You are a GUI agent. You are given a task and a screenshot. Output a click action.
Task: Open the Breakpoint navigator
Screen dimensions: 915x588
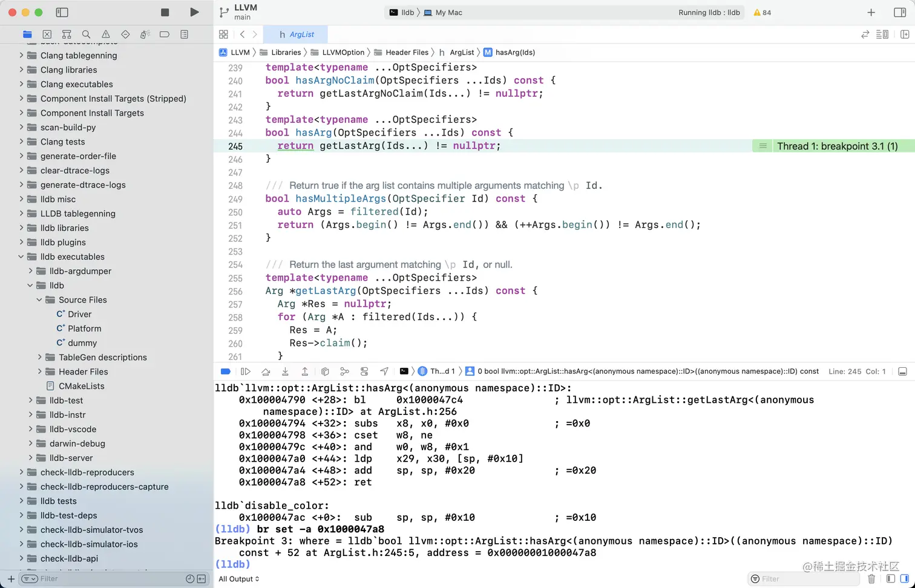pos(165,34)
